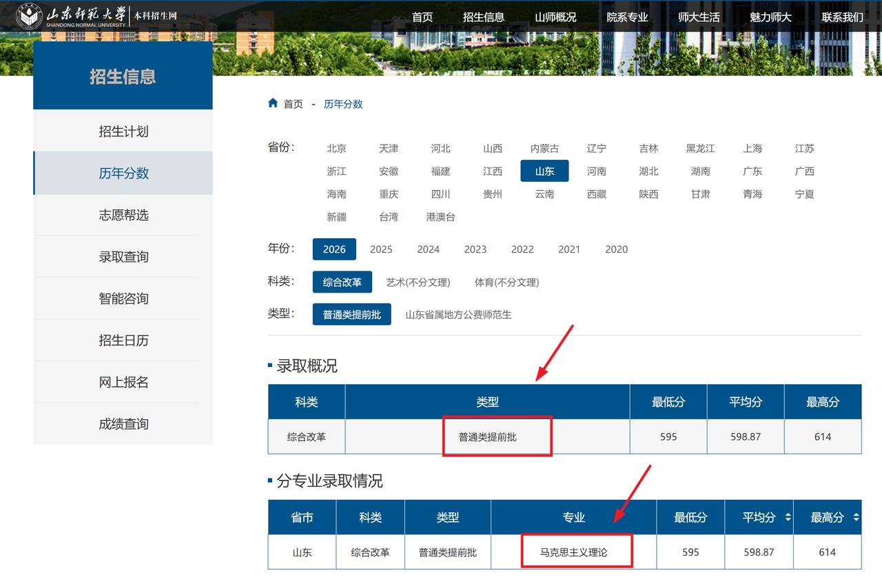Select 体育(不分文理) subject category

[x=507, y=282]
